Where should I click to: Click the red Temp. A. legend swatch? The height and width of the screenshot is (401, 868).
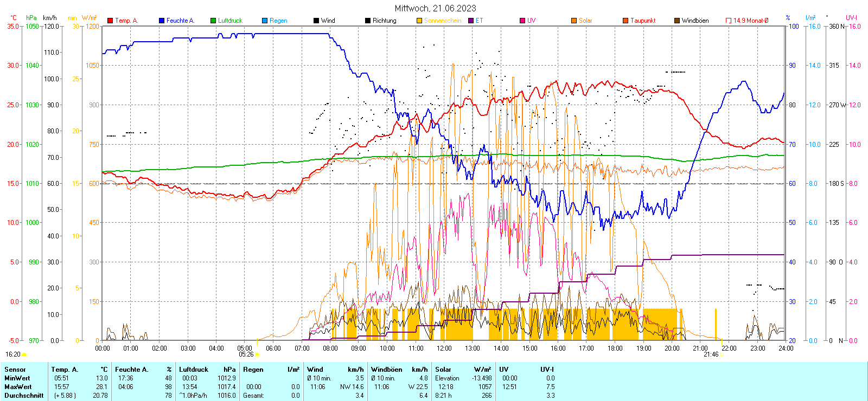pos(110,21)
